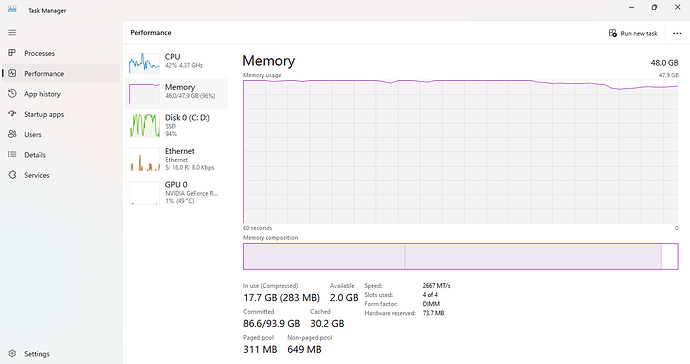Click the '42% 4.37 GHz' CPU summary
Screen dimensions: 690x364
coord(184,66)
